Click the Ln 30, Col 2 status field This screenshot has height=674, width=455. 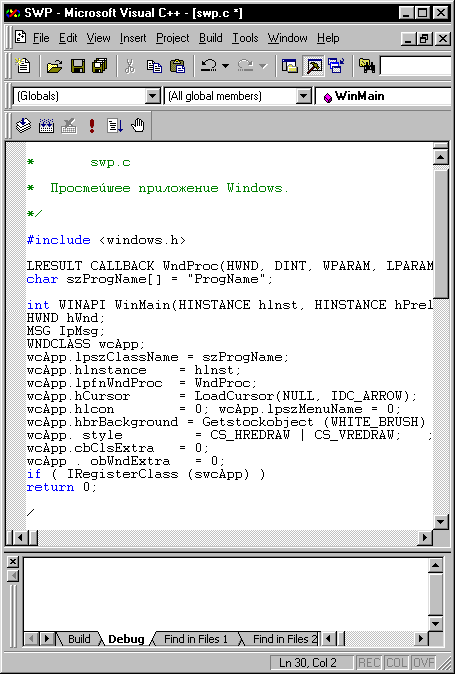(x=312, y=662)
